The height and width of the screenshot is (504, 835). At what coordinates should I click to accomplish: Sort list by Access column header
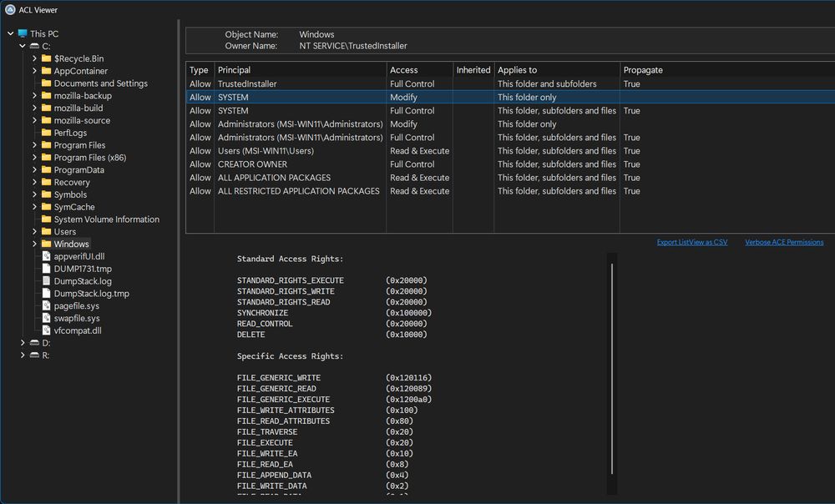(x=420, y=70)
